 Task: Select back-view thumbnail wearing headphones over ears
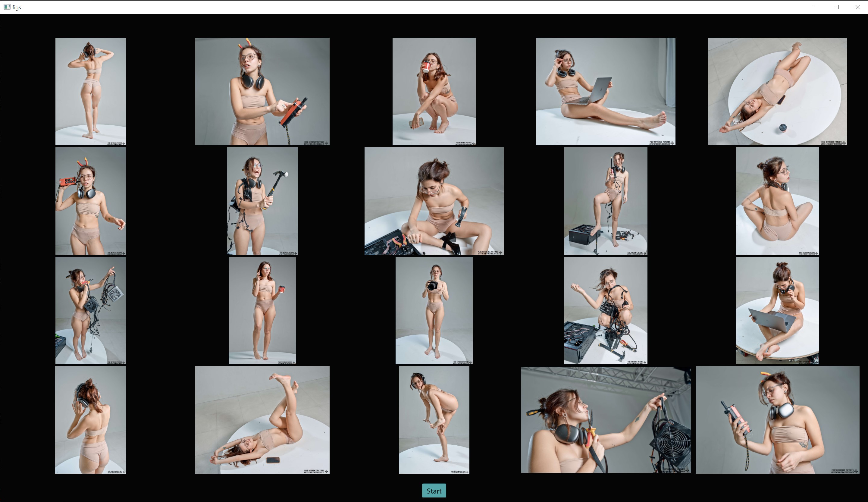pyautogui.click(x=91, y=420)
